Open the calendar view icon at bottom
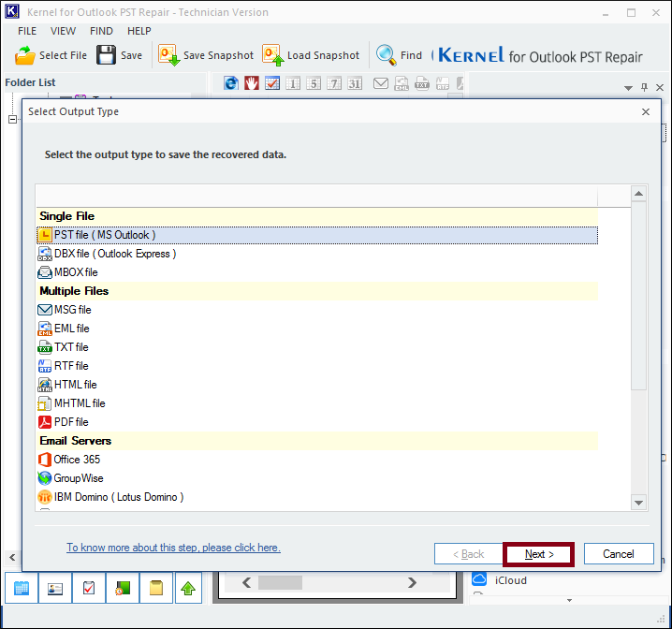 (22, 589)
